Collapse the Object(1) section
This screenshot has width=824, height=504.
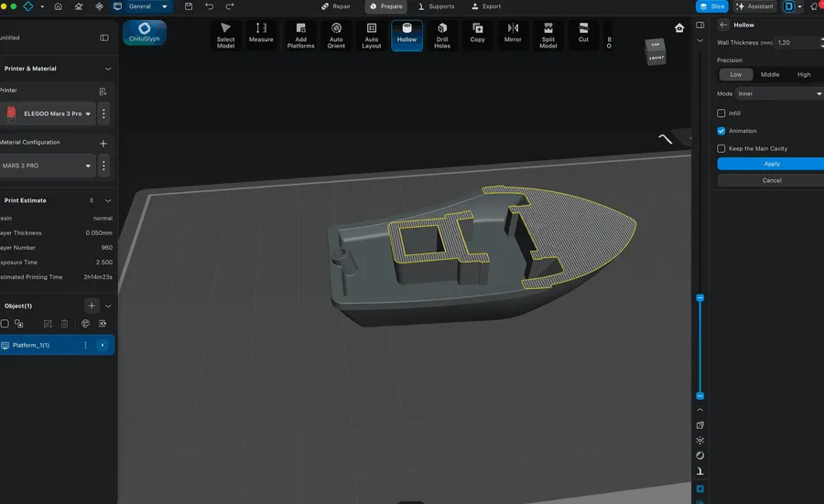coord(108,306)
